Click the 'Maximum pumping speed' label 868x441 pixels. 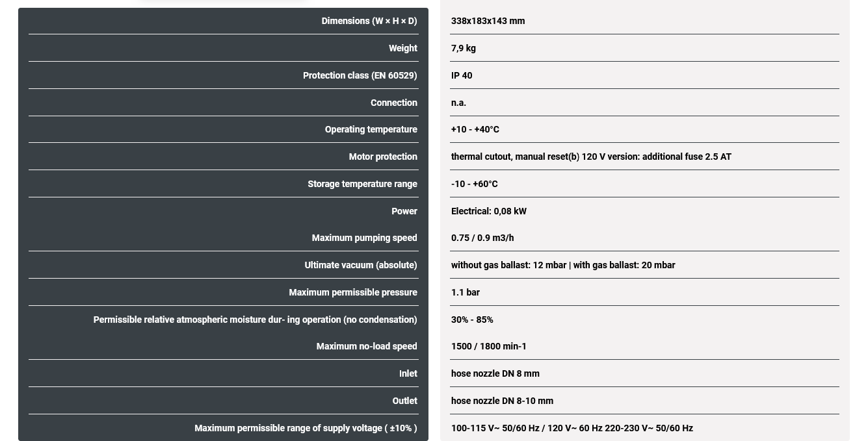coord(364,238)
